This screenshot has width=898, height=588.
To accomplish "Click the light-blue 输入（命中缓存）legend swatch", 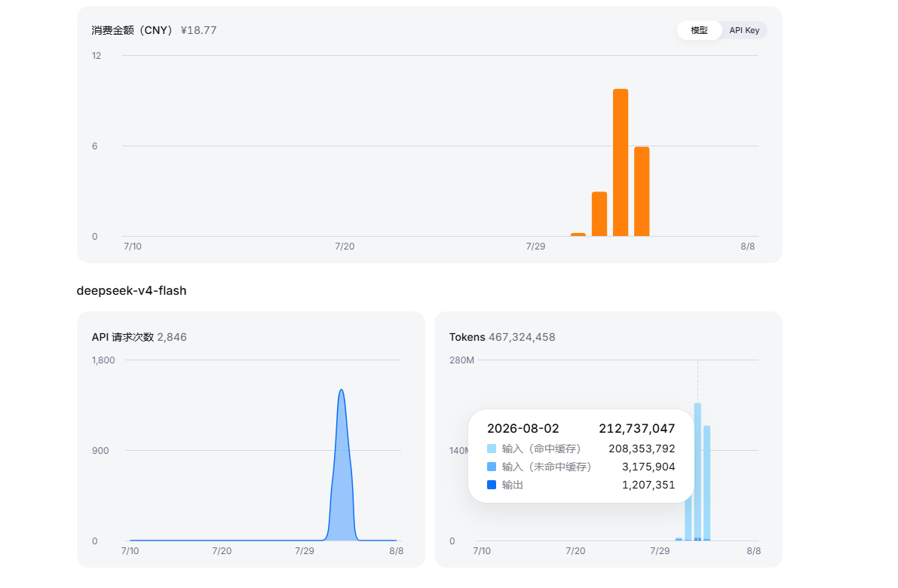I will coord(492,449).
